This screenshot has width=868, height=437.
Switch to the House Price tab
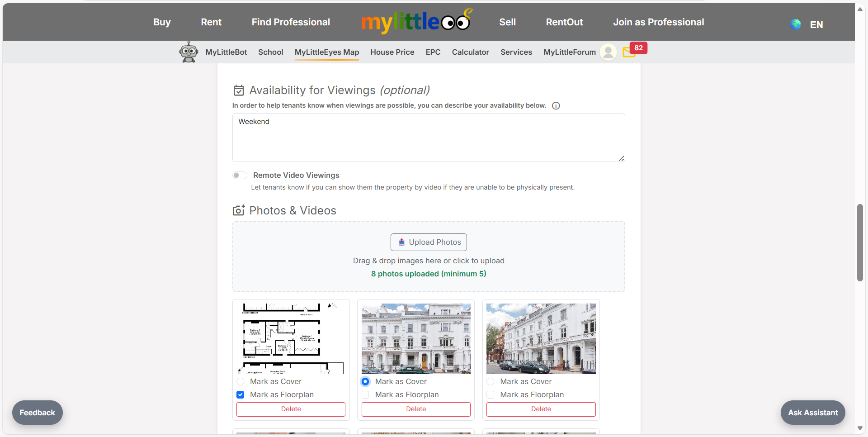[392, 52]
